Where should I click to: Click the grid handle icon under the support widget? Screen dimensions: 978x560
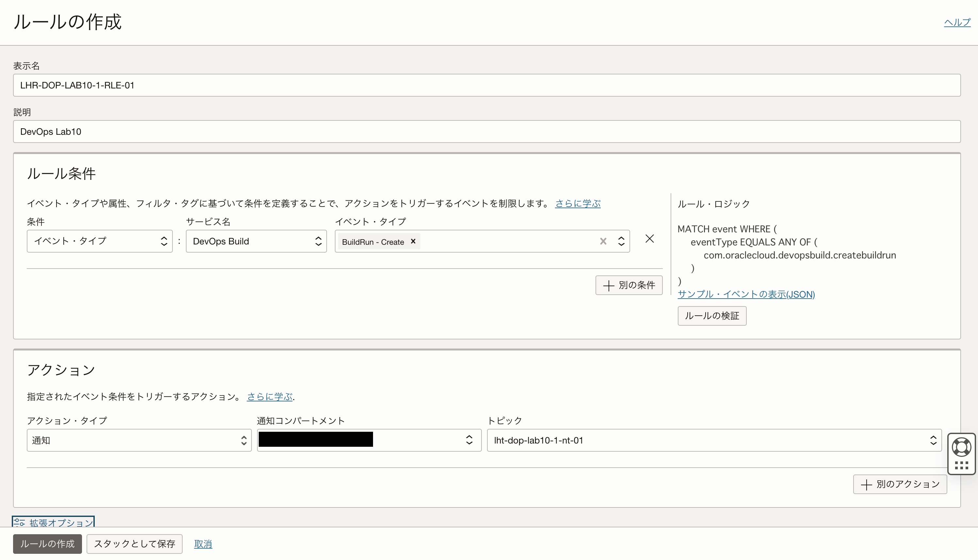961,466
